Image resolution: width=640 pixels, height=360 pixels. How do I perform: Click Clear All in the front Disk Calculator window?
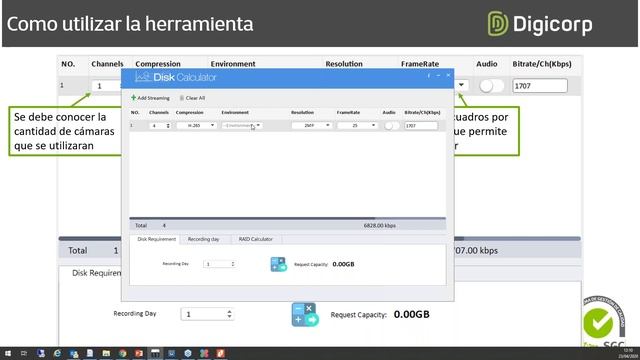pyautogui.click(x=192, y=98)
